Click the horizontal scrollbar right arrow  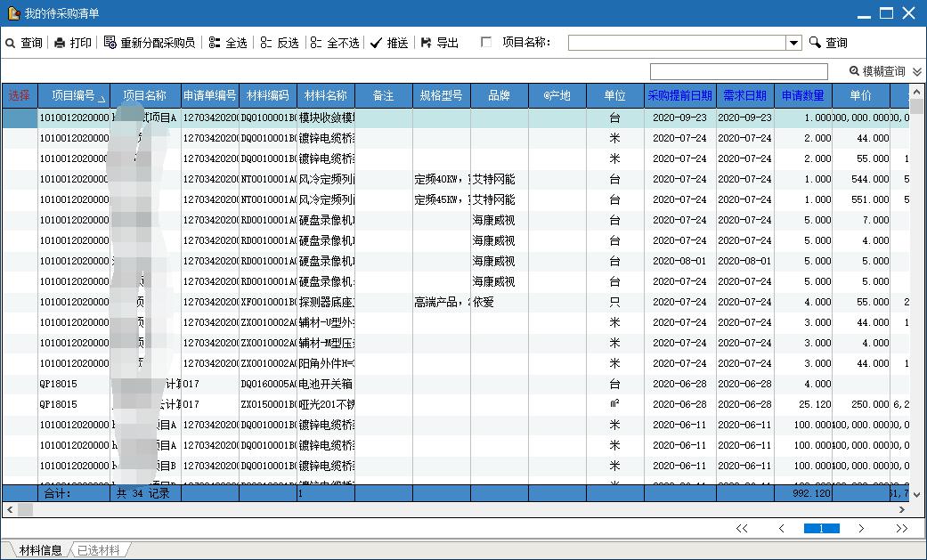point(905,510)
